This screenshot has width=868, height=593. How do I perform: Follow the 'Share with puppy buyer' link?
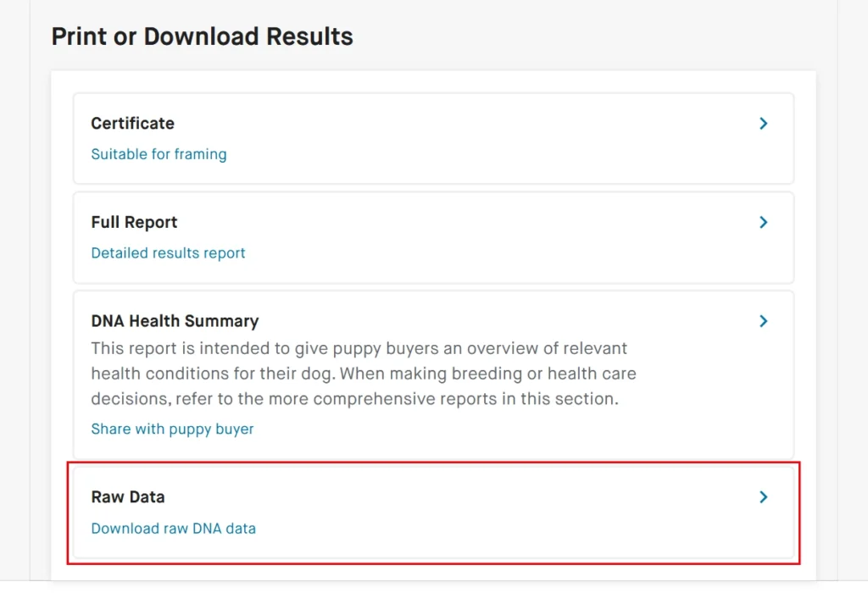[x=172, y=429]
